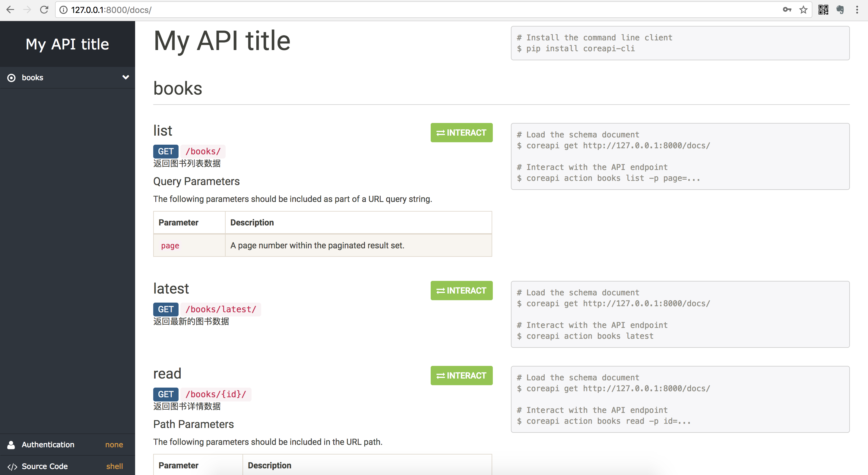Viewport: 868px width, 475px height.
Task: Click the INTERACT button for list endpoint
Action: [462, 132]
